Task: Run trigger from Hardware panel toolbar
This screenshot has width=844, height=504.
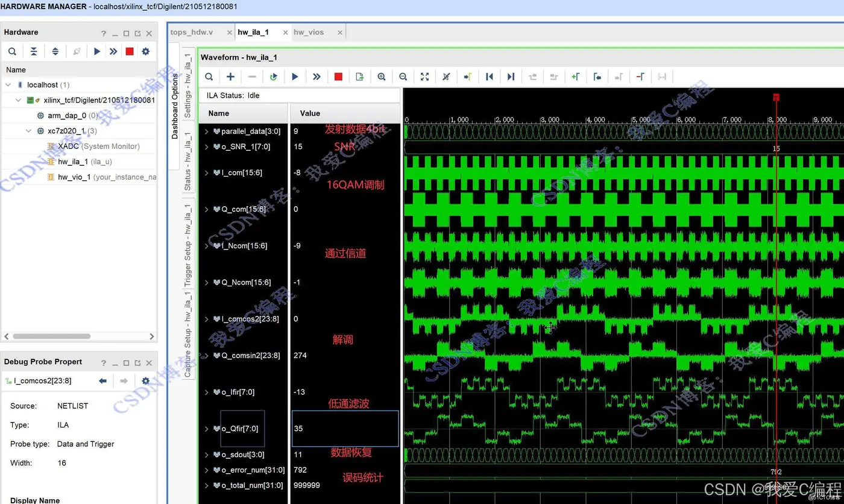Action: 97,52
